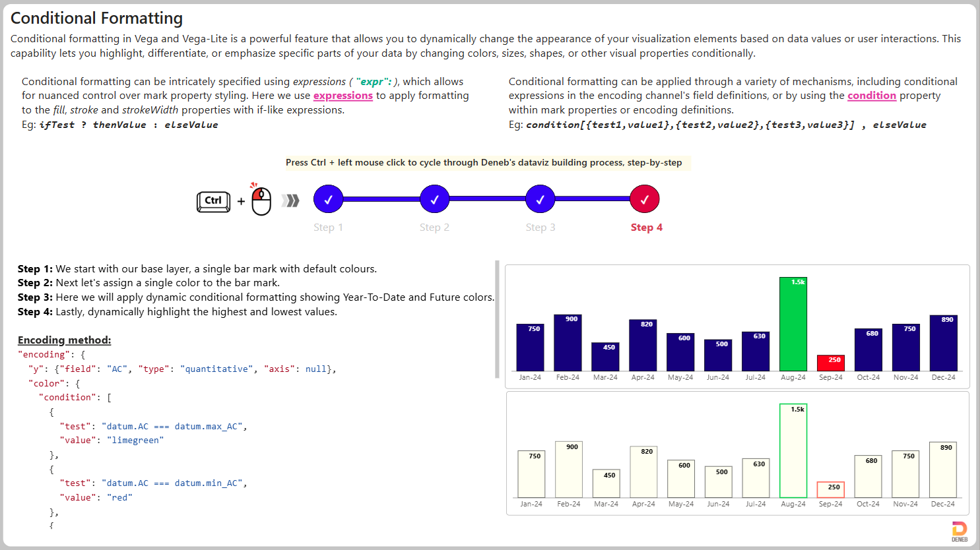Image resolution: width=980 pixels, height=550 pixels.
Task: Click the "red" value in code
Action: [x=119, y=498]
